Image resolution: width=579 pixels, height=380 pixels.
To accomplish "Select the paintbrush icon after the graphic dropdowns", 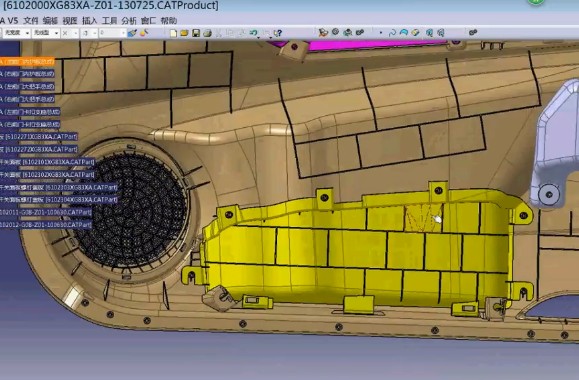I will [132, 33].
